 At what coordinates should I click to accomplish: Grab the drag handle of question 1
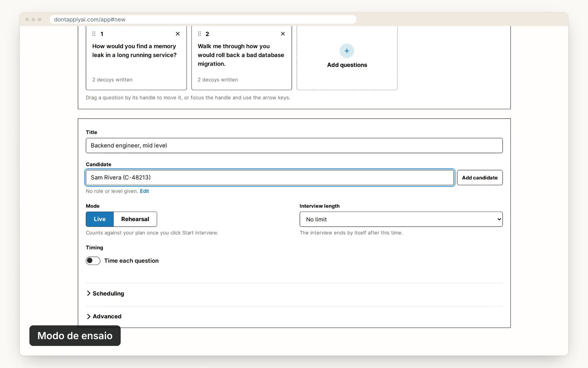[94, 34]
